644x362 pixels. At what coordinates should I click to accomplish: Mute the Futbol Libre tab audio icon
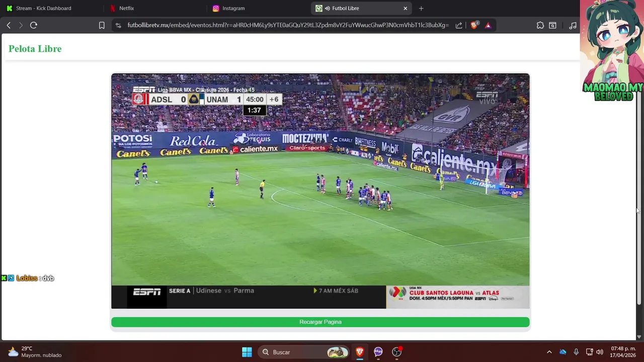(328, 9)
